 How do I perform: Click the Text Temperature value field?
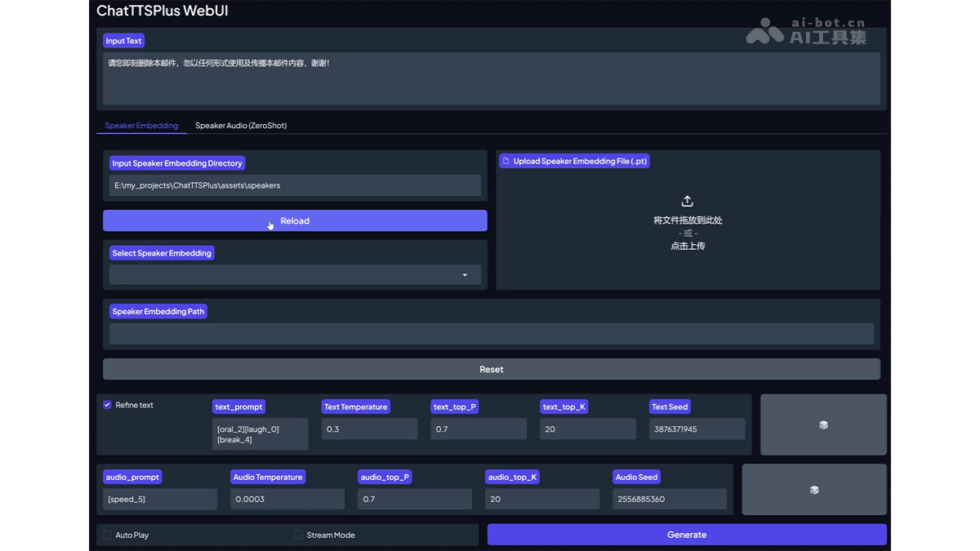point(369,429)
